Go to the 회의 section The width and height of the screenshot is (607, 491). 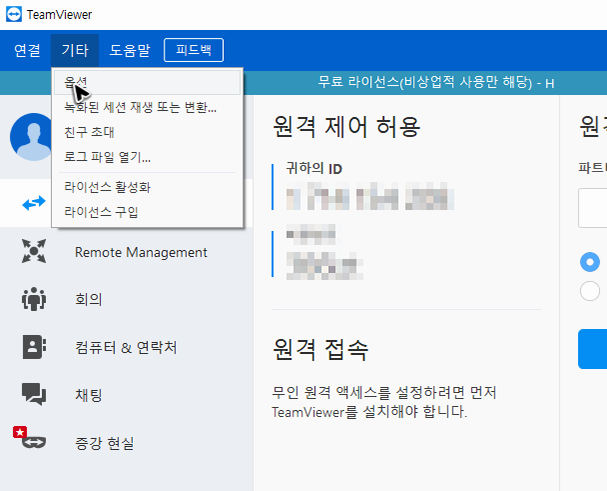89,299
